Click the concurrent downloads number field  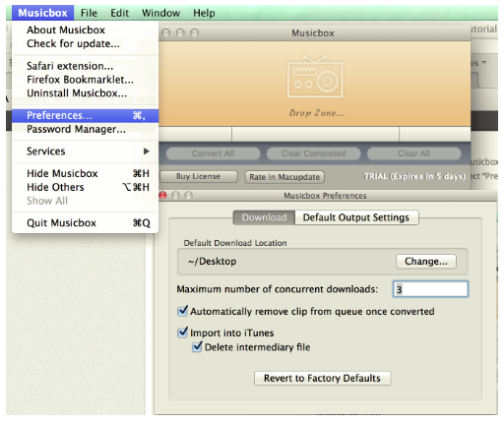tap(430, 289)
